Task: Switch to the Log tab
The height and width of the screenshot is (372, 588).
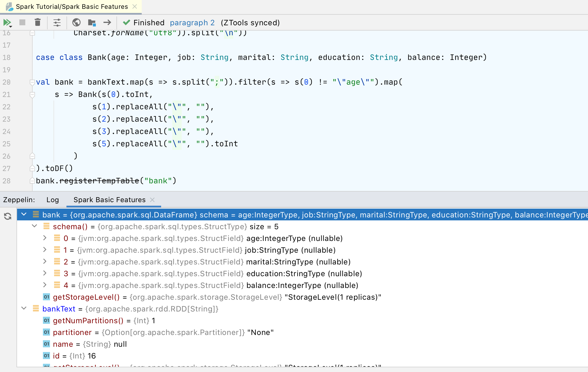Action: click(x=53, y=200)
